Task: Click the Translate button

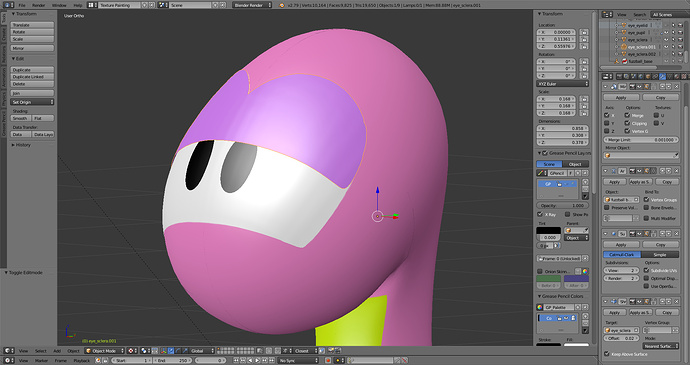Action: [x=33, y=25]
